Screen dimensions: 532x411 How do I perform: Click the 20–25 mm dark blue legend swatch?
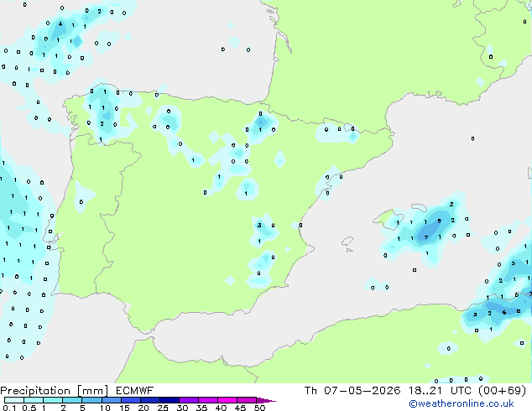coord(150,400)
